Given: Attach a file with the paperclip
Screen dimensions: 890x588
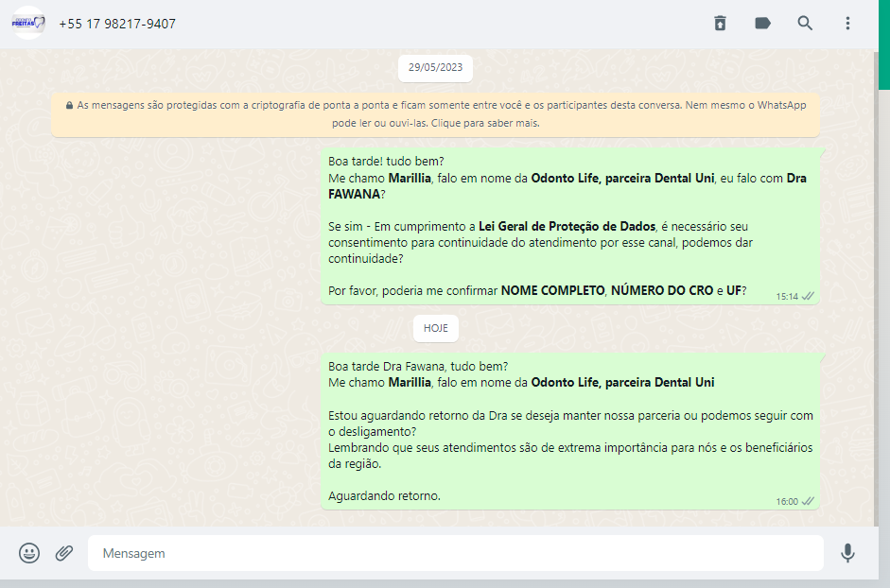Looking at the screenshot, I should click(x=64, y=553).
